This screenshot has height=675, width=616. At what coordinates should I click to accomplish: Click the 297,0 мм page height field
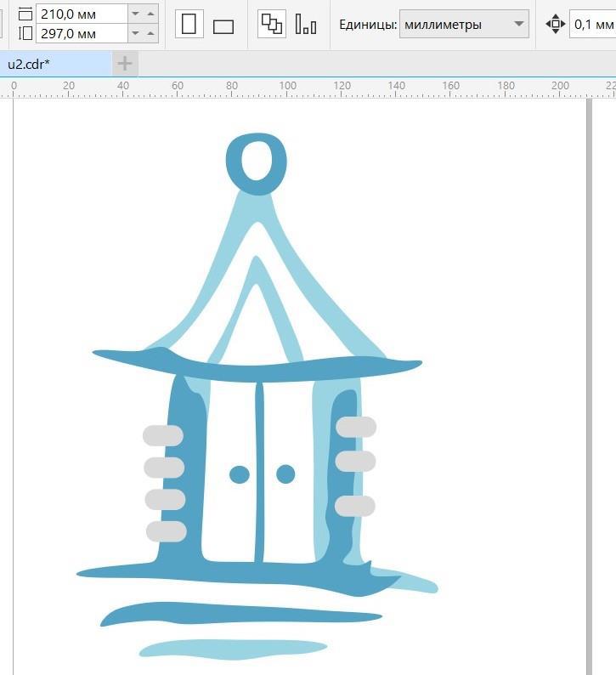click(81, 34)
